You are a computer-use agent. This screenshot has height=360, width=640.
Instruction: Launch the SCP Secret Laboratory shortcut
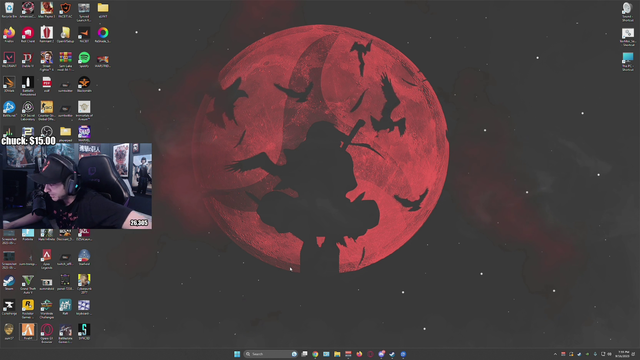click(x=28, y=111)
